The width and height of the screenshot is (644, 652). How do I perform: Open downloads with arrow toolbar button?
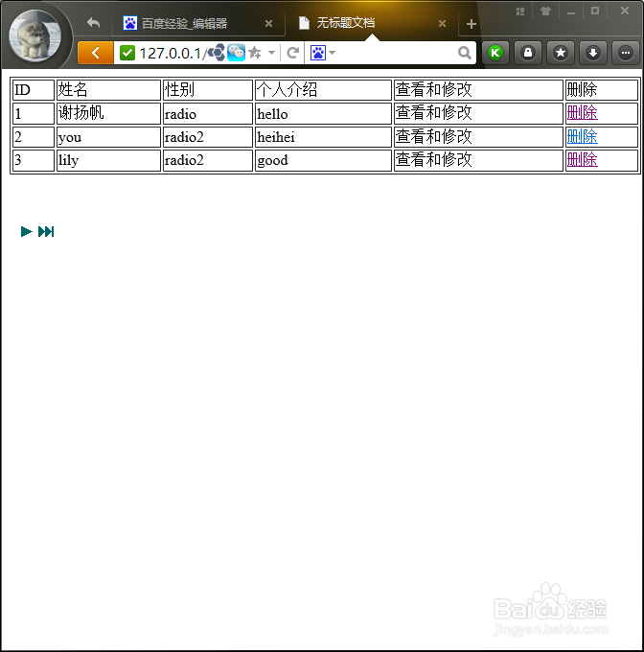coord(593,53)
